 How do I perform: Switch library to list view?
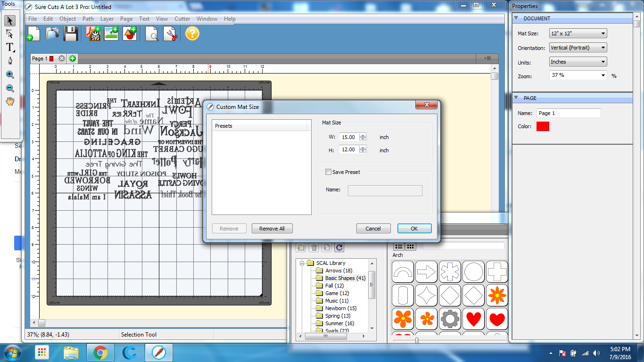click(398, 247)
